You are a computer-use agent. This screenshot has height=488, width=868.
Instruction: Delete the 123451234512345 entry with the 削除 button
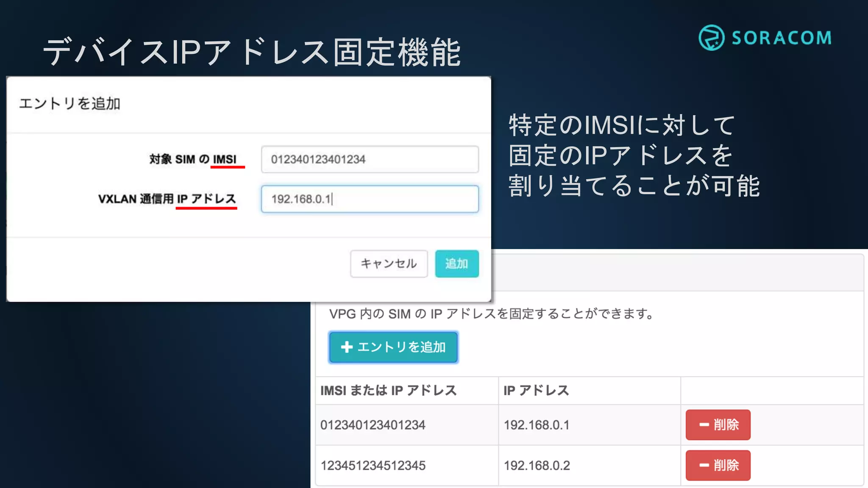click(x=718, y=465)
